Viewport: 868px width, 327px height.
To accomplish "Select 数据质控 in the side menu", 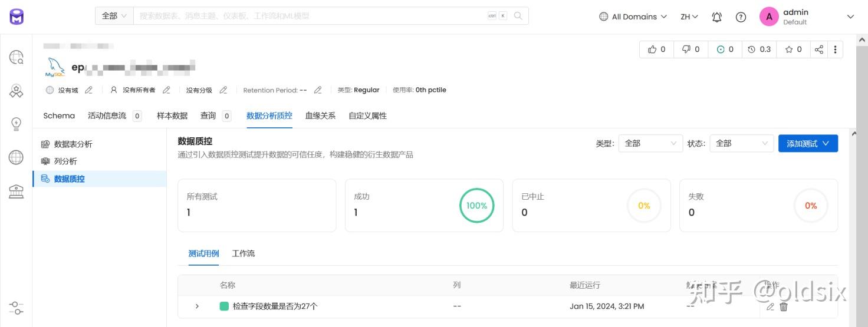I will (x=100, y=179).
